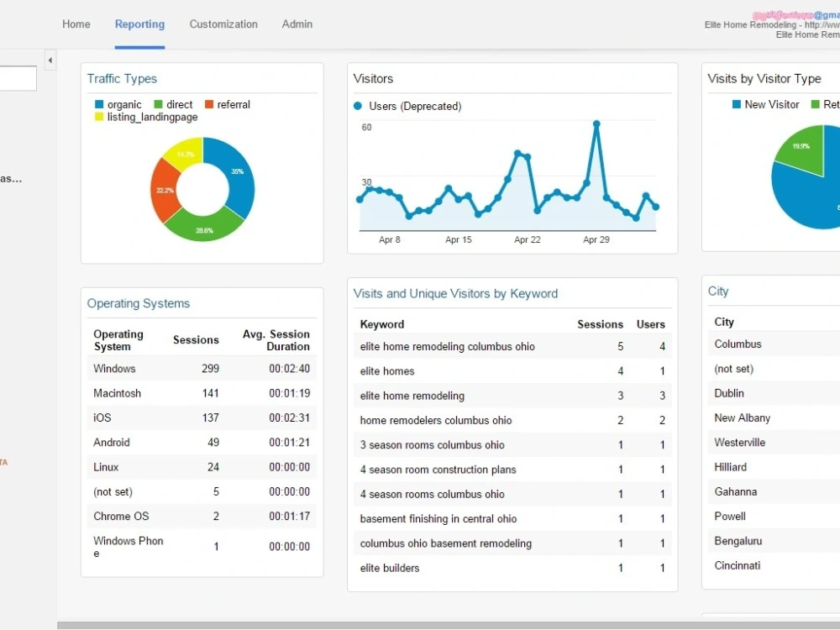This screenshot has height=630, width=840.
Task: Click the Macintosh row
Action: point(202,393)
